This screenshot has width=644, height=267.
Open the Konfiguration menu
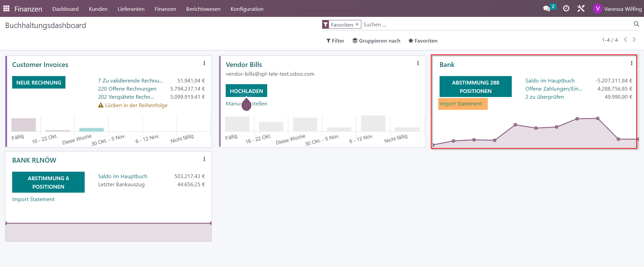(x=247, y=9)
